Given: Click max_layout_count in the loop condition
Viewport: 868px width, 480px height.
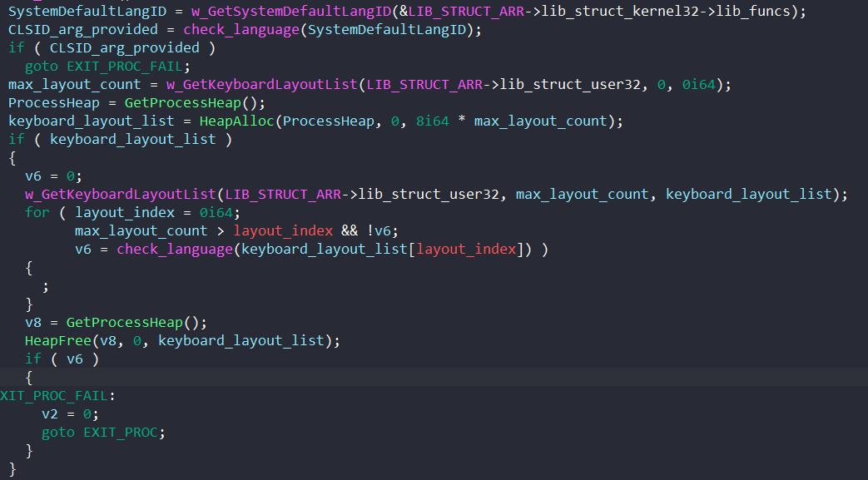Looking at the screenshot, I should (141, 231).
